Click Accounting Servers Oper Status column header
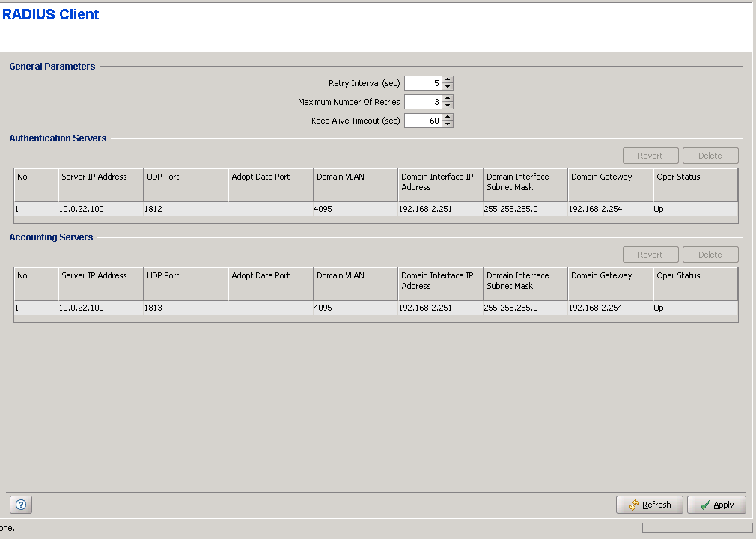The height and width of the screenshot is (539, 756). pyautogui.click(x=695, y=276)
